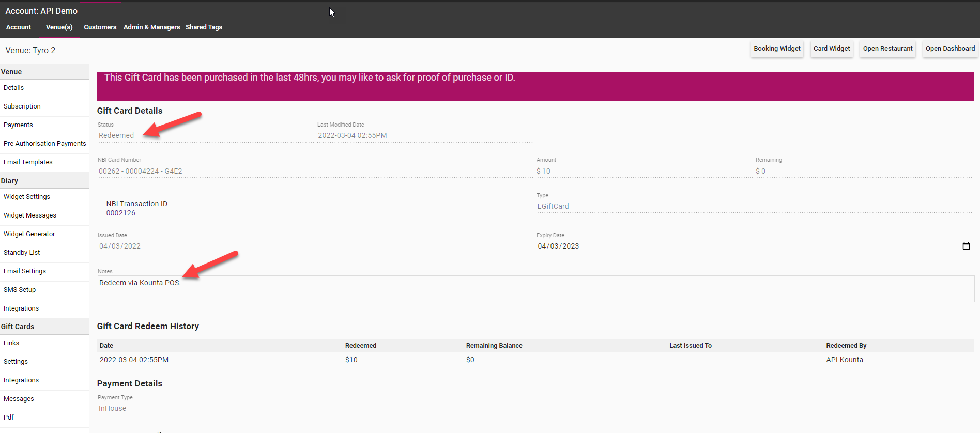Open the Shared Tags tab
This screenshot has width=980, height=433.
pos(204,27)
